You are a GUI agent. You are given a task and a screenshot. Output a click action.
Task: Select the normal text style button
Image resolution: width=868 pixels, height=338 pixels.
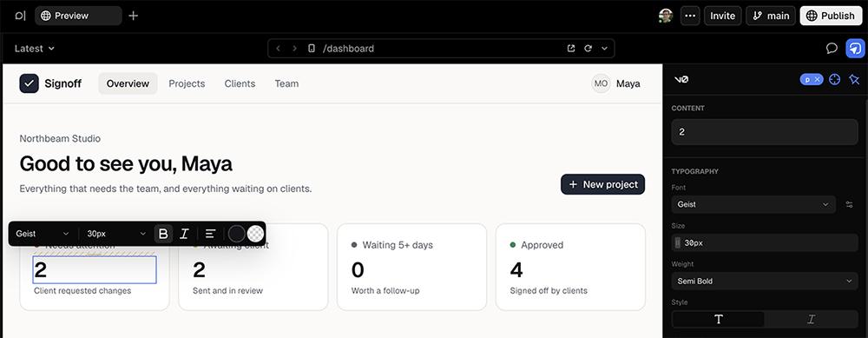[719, 319]
